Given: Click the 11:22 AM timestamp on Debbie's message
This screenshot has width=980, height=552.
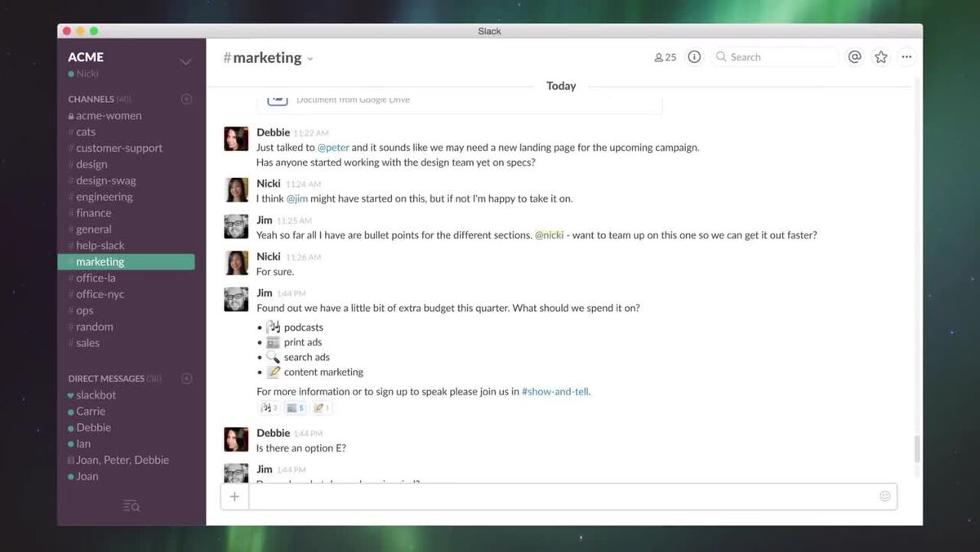Looking at the screenshot, I should [x=311, y=133].
